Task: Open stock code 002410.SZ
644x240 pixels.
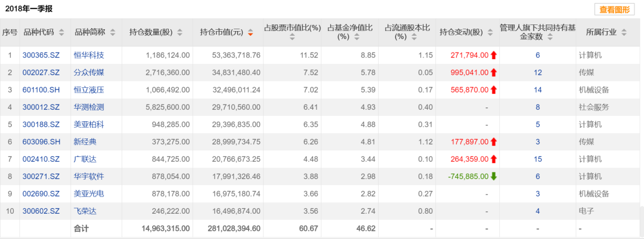Action: pyautogui.click(x=41, y=159)
